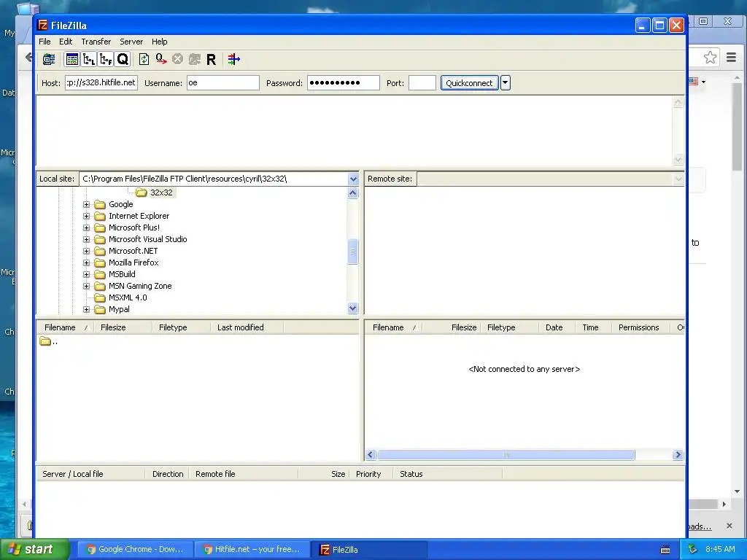
Task: Toggle transfer queue display icon
Action: click(123, 59)
